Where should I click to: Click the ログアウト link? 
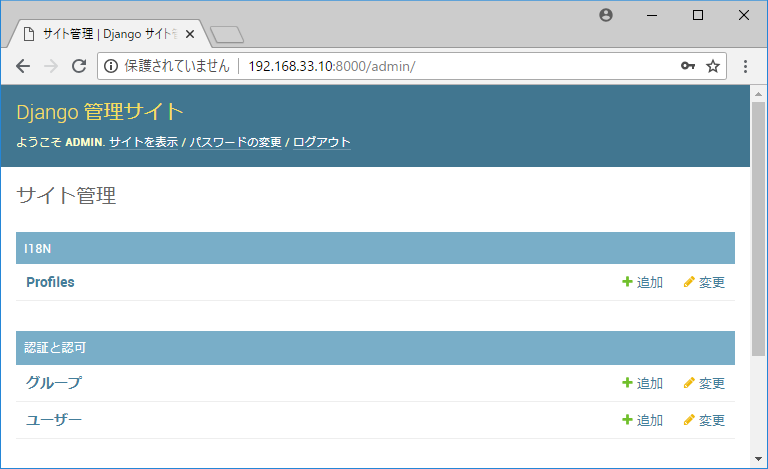(321, 143)
